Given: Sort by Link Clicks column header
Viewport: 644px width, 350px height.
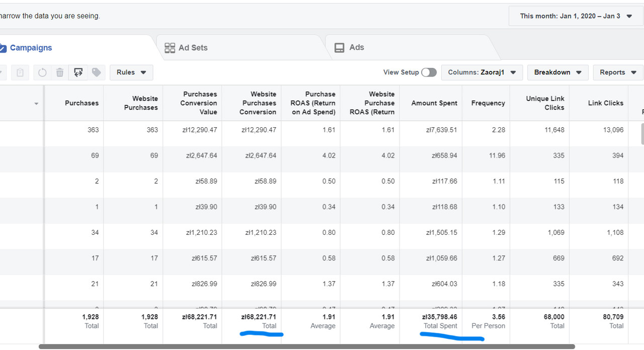Looking at the screenshot, I should pyautogui.click(x=606, y=103).
